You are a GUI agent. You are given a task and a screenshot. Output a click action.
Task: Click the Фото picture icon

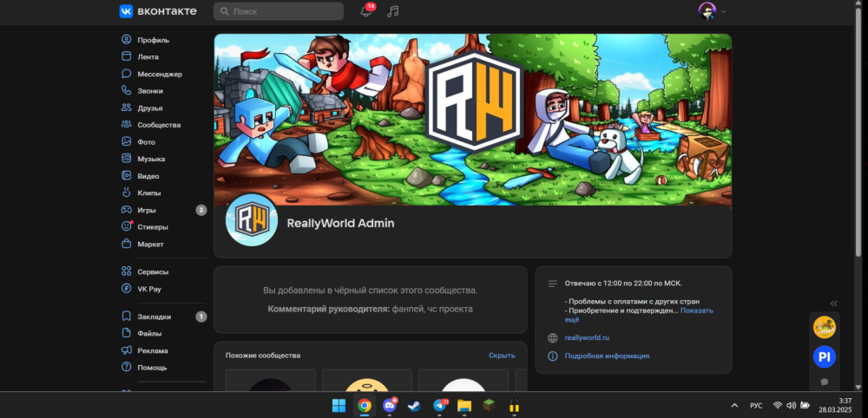tap(126, 141)
